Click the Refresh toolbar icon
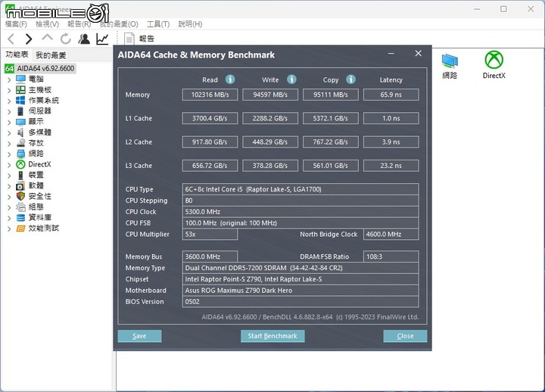 click(x=65, y=39)
